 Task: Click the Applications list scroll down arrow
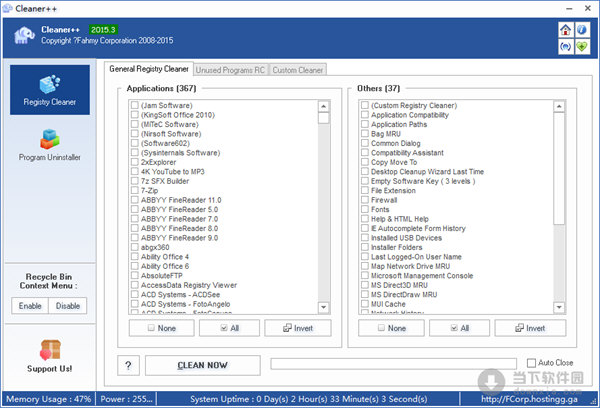pyautogui.click(x=324, y=307)
